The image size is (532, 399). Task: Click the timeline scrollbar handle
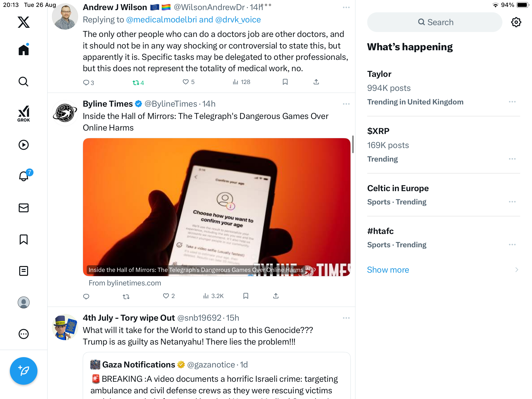pos(353,144)
